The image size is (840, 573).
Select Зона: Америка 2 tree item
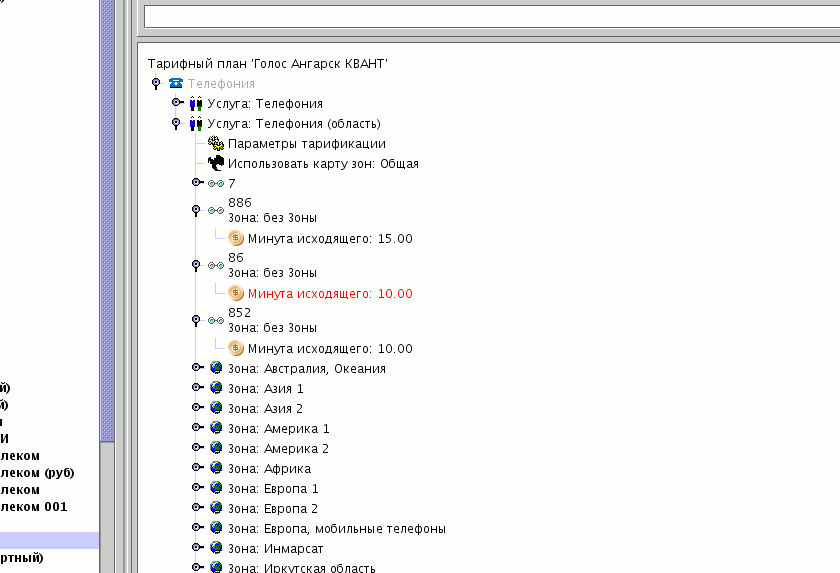click(278, 448)
